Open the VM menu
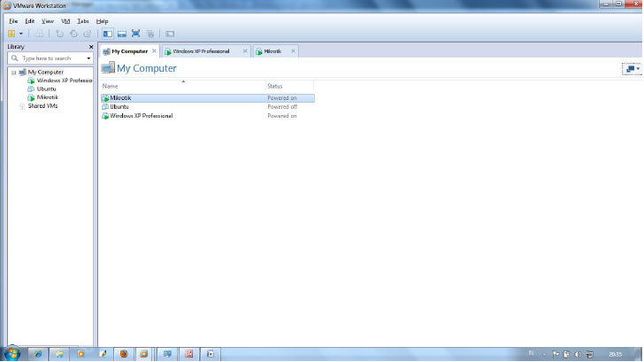 65,21
